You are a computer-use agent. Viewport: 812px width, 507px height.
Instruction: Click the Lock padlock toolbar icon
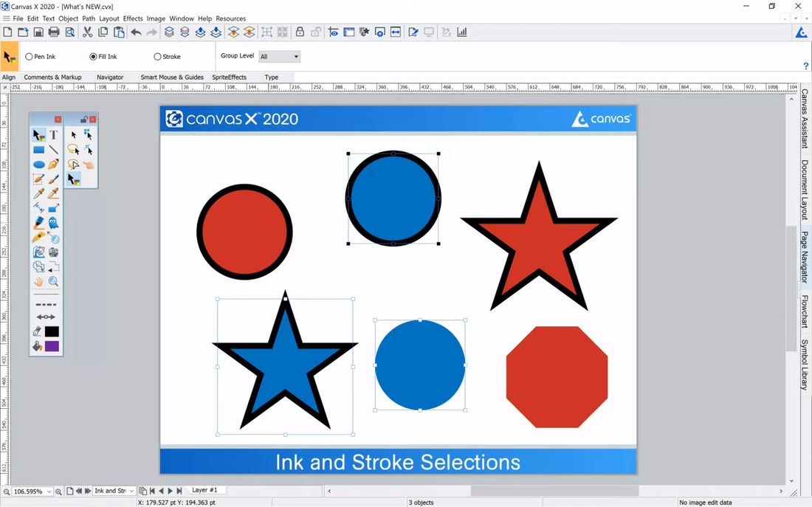point(300,32)
